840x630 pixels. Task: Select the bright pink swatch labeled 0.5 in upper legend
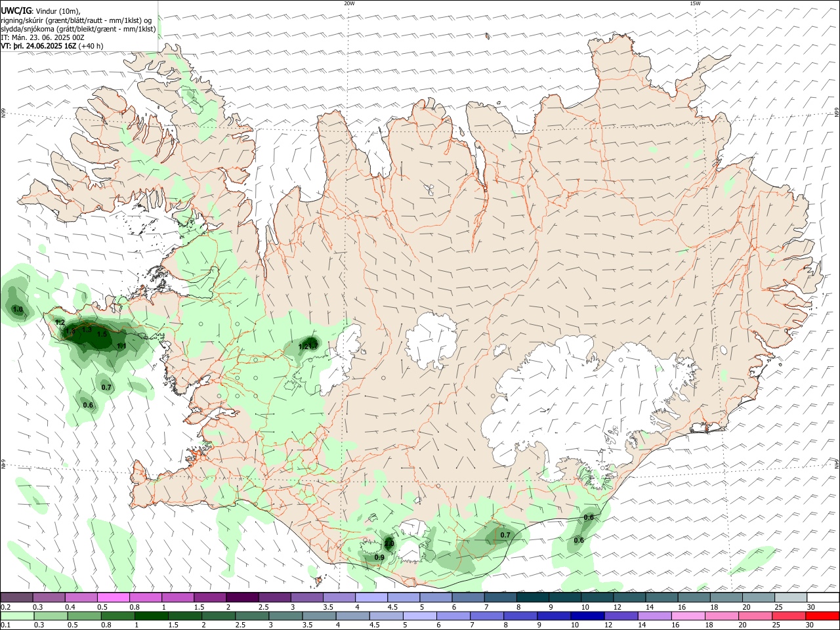[113, 598]
